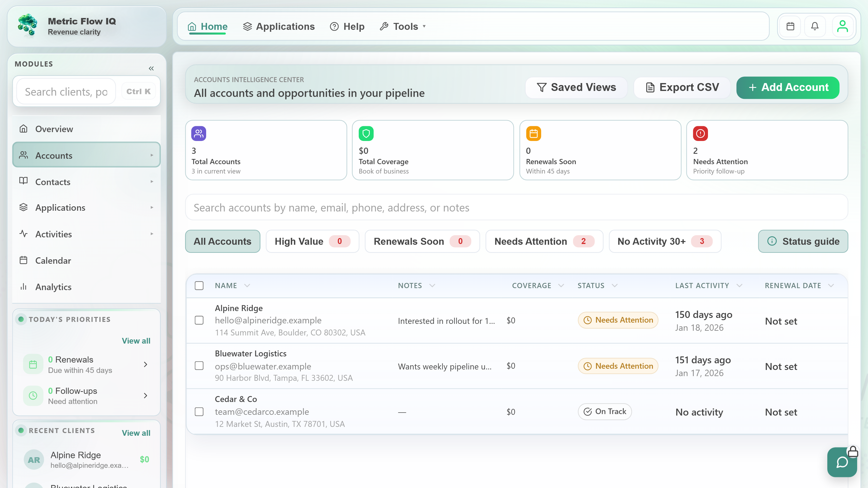Click Needs Attention status badge for Bluewater Logistics
The image size is (868, 488).
pyautogui.click(x=618, y=366)
